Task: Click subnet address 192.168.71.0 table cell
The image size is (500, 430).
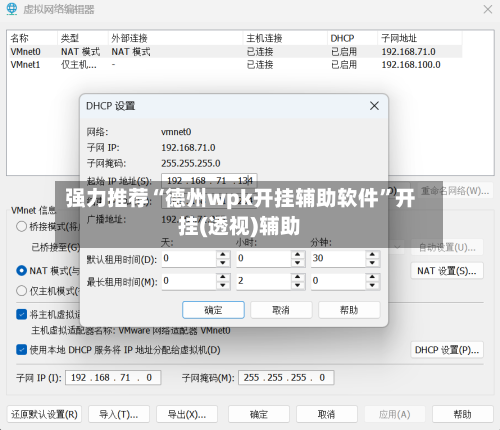Action: tap(408, 52)
